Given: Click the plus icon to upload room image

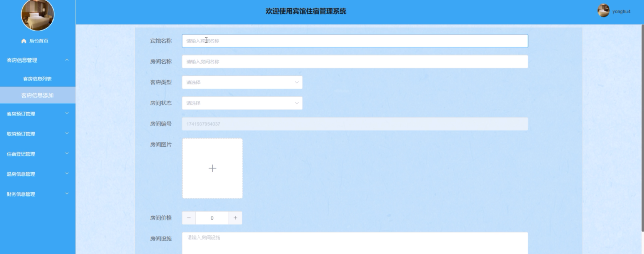Looking at the screenshot, I should pyautogui.click(x=212, y=168).
